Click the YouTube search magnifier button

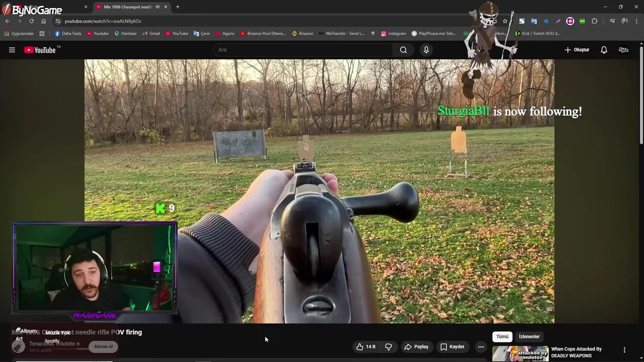click(x=404, y=50)
